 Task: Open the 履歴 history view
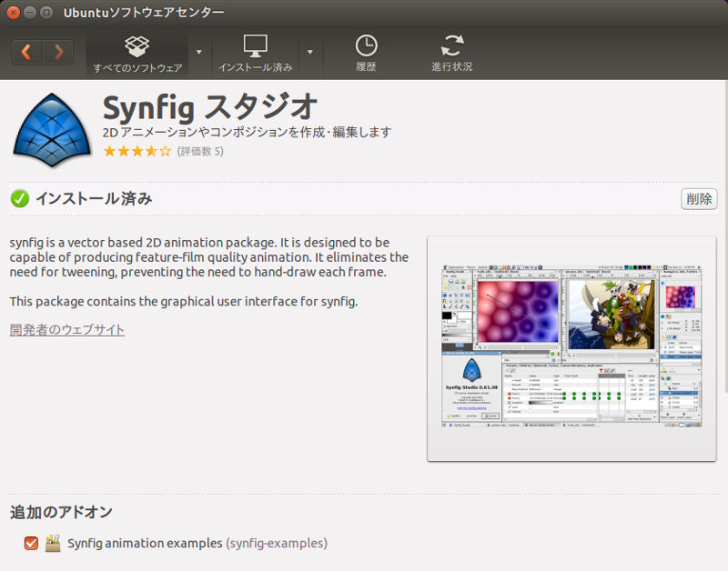(x=367, y=54)
